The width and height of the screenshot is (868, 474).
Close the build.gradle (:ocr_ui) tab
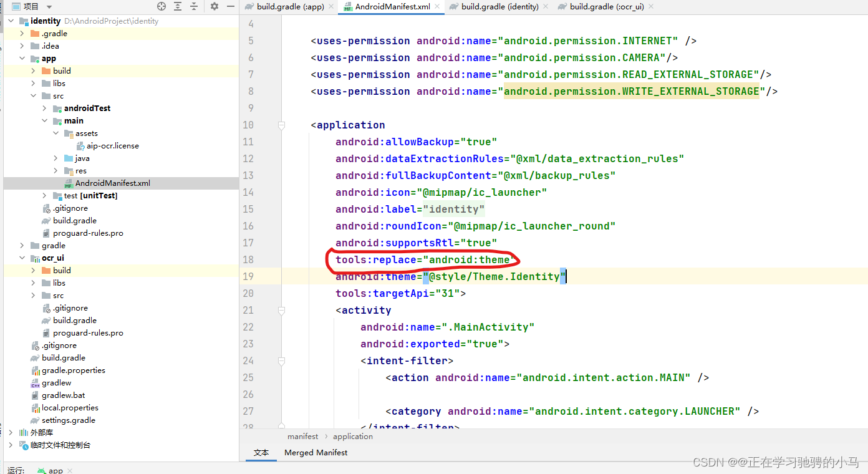coord(651,7)
